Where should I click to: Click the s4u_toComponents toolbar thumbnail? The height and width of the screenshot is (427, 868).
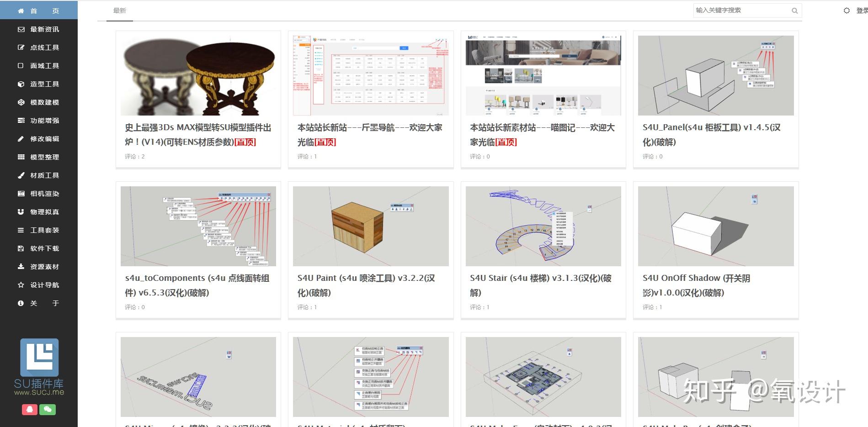point(198,226)
